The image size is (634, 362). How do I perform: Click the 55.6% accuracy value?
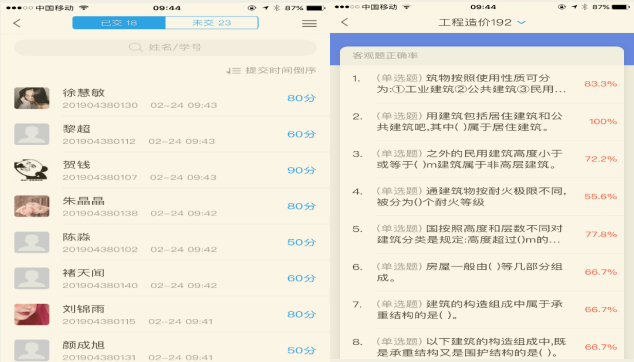tap(600, 197)
